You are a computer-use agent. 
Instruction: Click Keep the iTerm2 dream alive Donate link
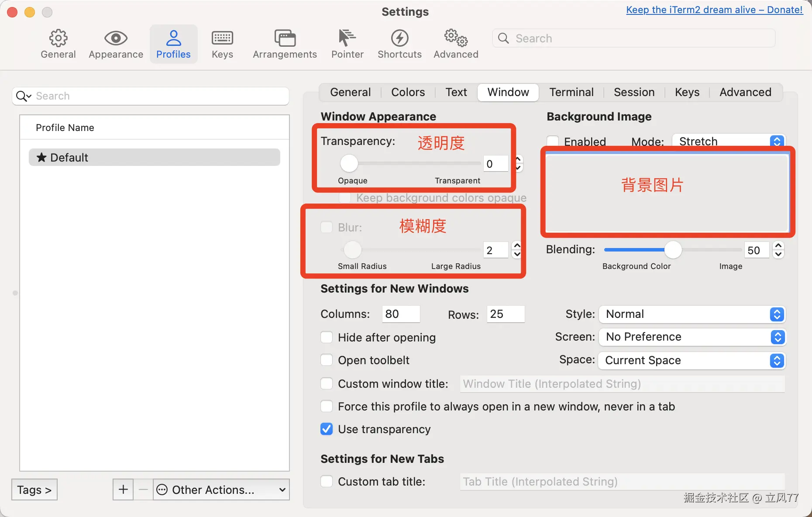click(x=714, y=10)
